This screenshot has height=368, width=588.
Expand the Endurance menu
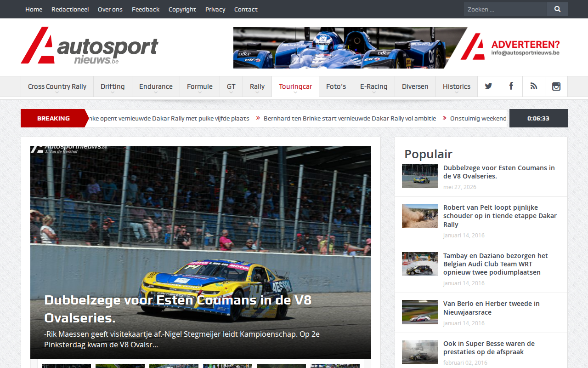(156, 86)
